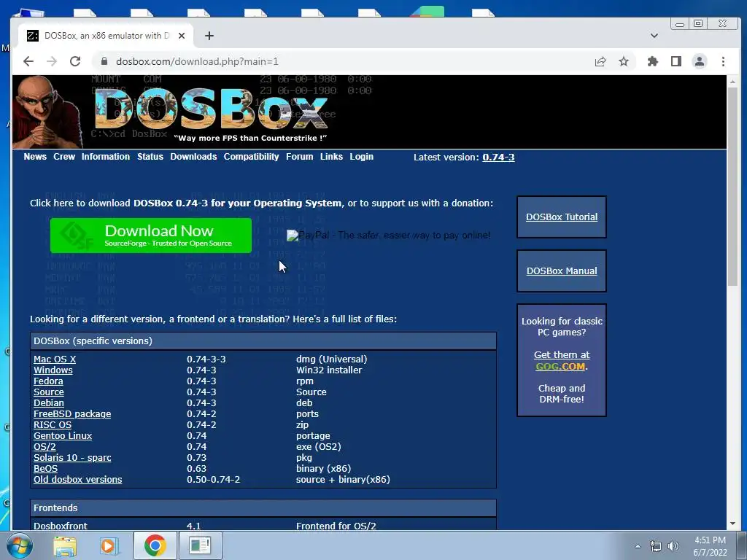Screen dimensions: 747x560
Task: Click the taskbar app next to Chrome
Action: [200, 545]
